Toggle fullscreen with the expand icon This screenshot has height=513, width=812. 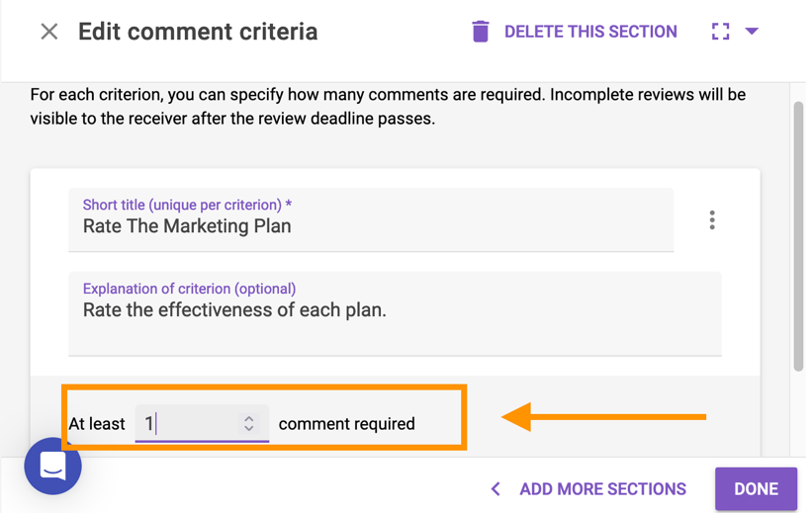coord(720,32)
